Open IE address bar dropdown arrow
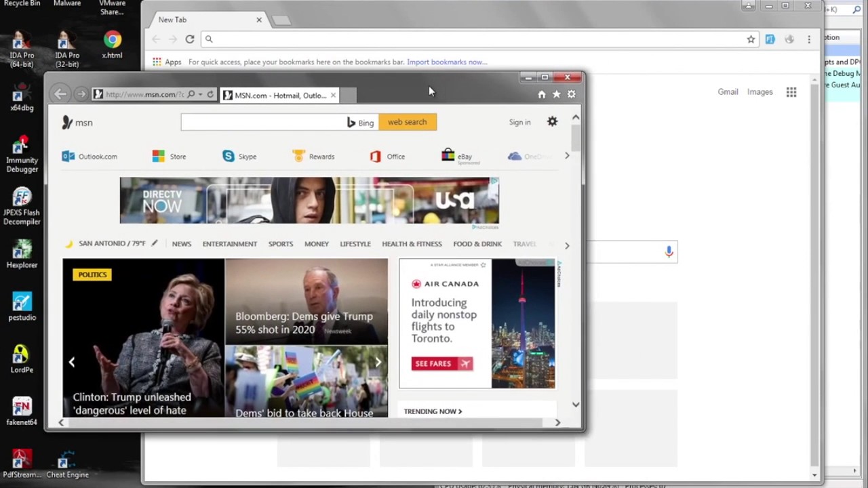This screenshot has height=488, width=868. pyautogui.click(x=200, y=95)
